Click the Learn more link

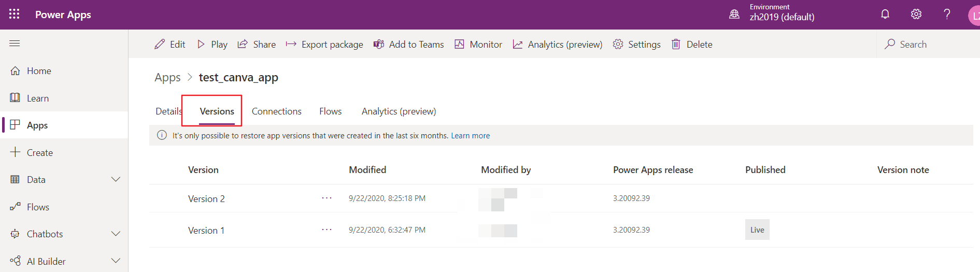click(x=471, y=136)
